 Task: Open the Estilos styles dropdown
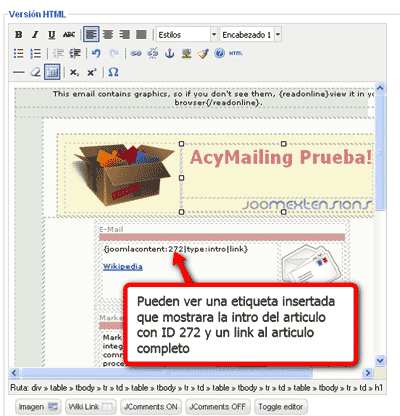click(187, 35)
